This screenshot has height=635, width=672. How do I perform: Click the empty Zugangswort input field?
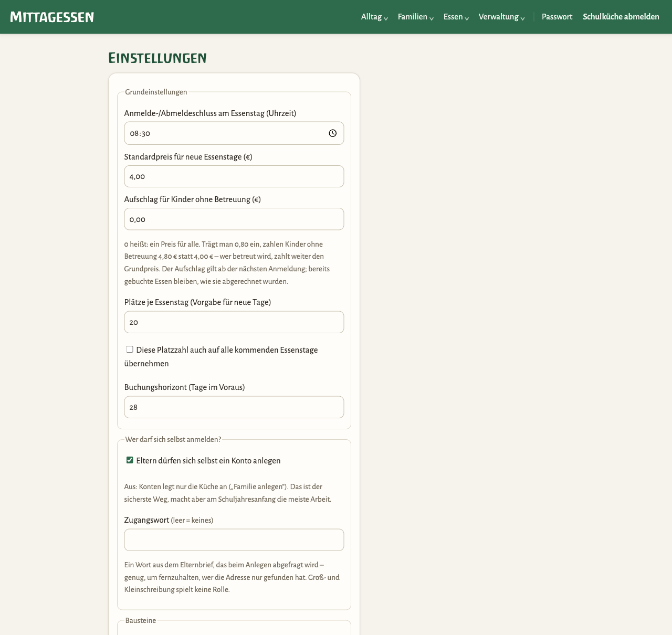[x=234, y=540]
